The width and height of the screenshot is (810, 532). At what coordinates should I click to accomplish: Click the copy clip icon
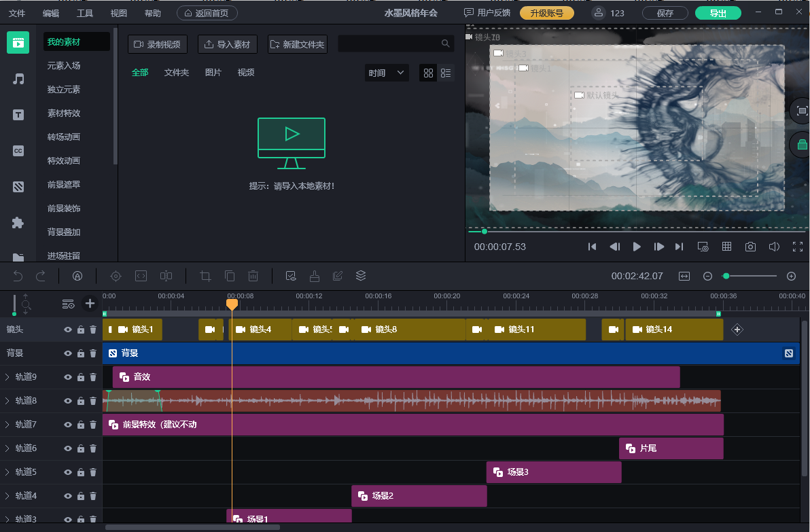pos(230,277)
